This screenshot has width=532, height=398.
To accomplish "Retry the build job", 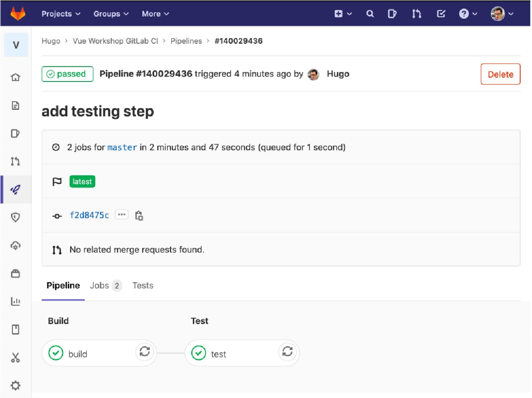I will [x=145, y=351].
